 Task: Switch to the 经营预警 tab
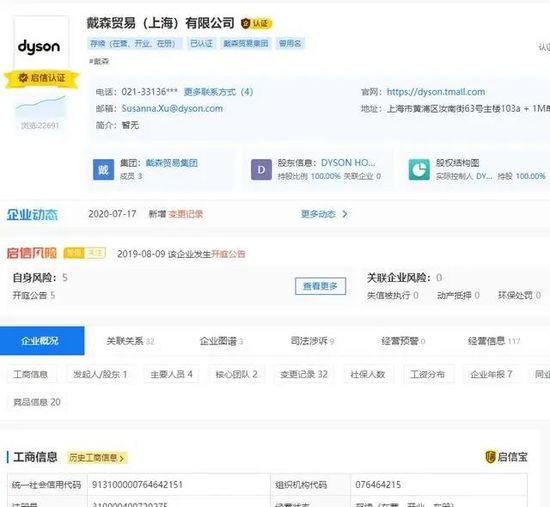(x=403, y=341)
